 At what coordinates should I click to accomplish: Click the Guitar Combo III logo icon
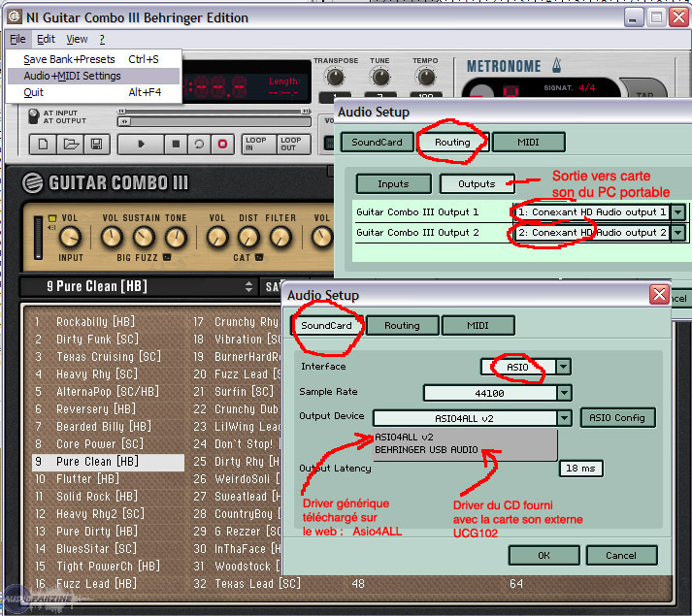33,182
